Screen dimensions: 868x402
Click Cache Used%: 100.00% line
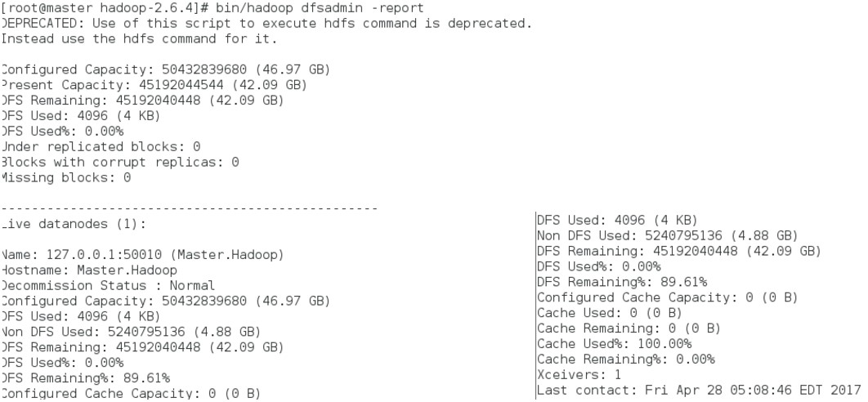coord(615,344)
